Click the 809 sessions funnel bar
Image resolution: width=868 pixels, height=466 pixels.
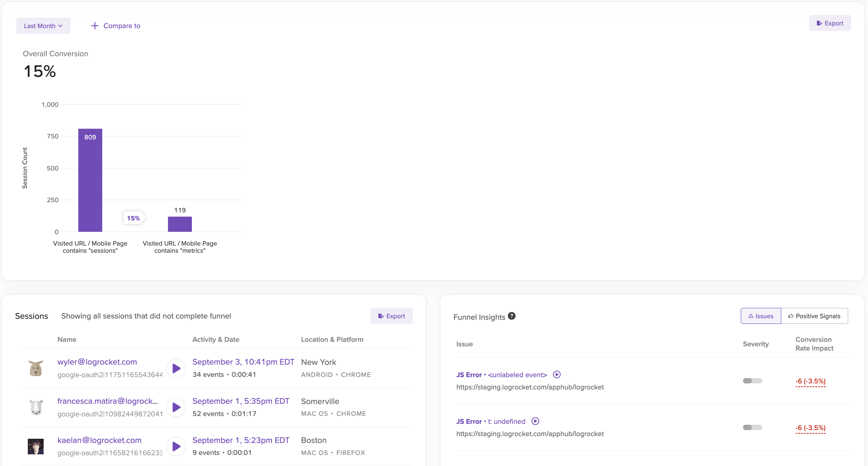[x=90, y=180]
